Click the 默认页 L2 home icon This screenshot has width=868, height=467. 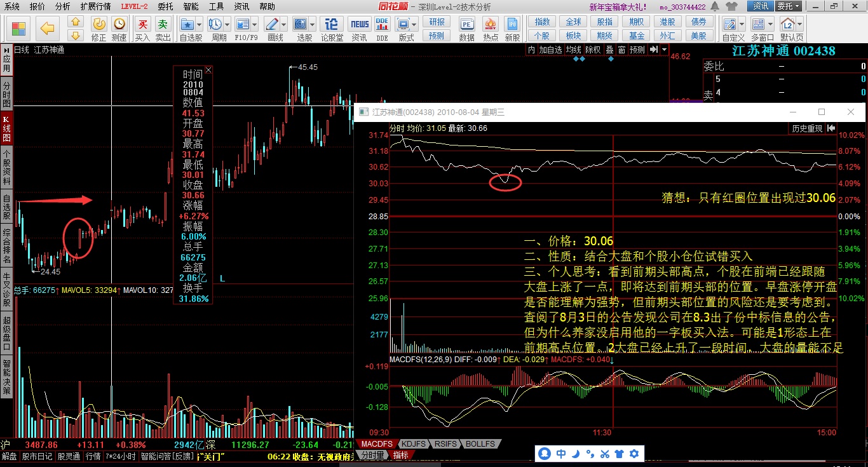pyautogui.click(x=788, y=24)
